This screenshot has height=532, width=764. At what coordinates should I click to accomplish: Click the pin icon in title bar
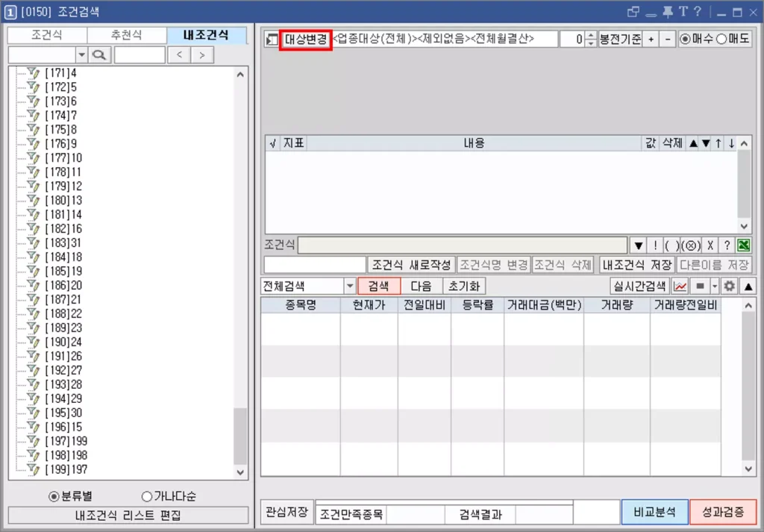coord(668,12)
